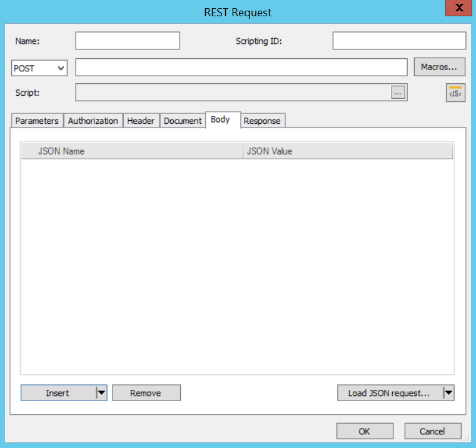Click the Remove button
The width and height of the screenshot is (476, 448).
point(146,393)
